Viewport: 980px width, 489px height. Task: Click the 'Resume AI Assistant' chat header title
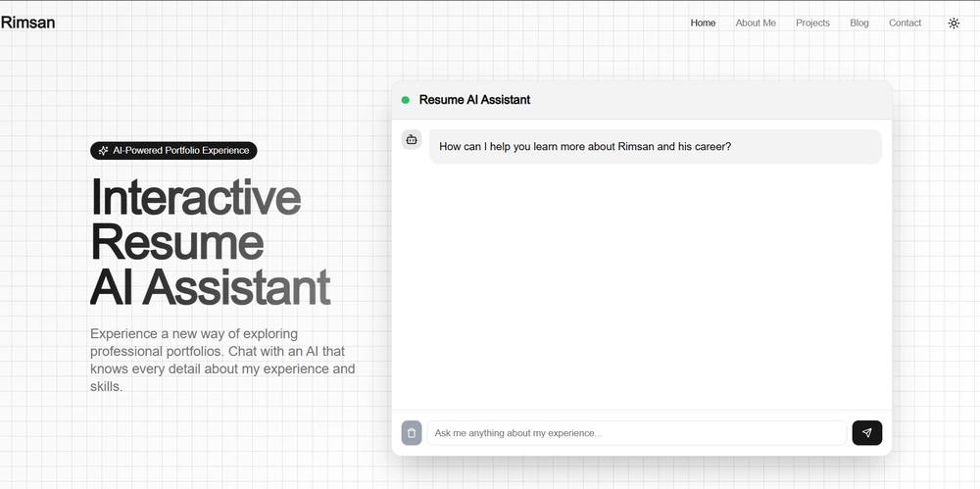click(474, 100)
